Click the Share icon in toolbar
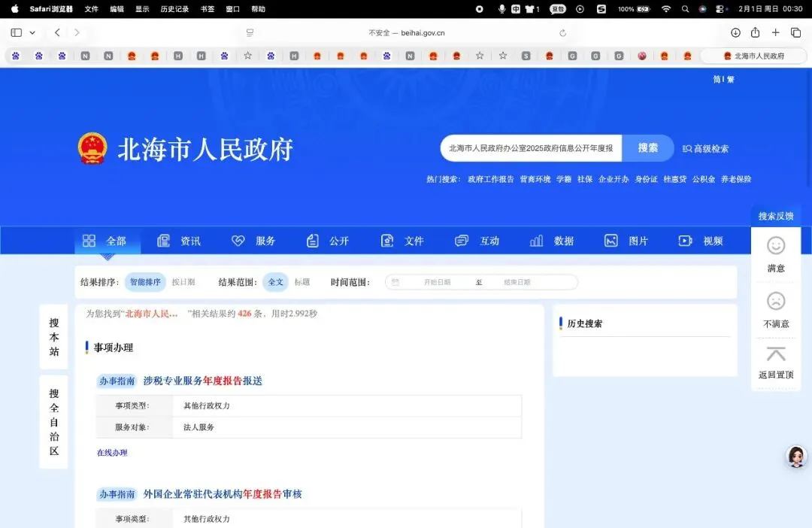812x528 pixels. point(755,32)
